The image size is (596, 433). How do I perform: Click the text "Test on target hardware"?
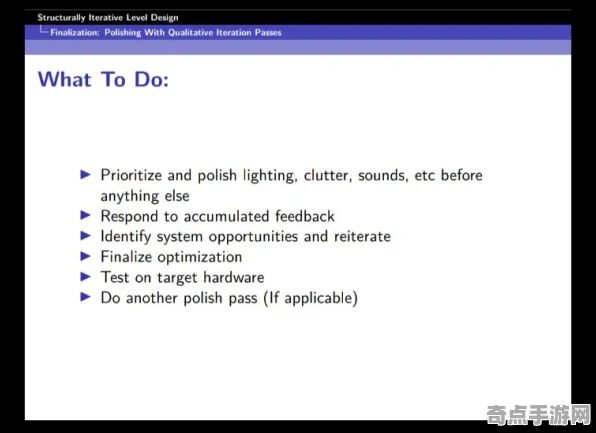tap(182, 278)
